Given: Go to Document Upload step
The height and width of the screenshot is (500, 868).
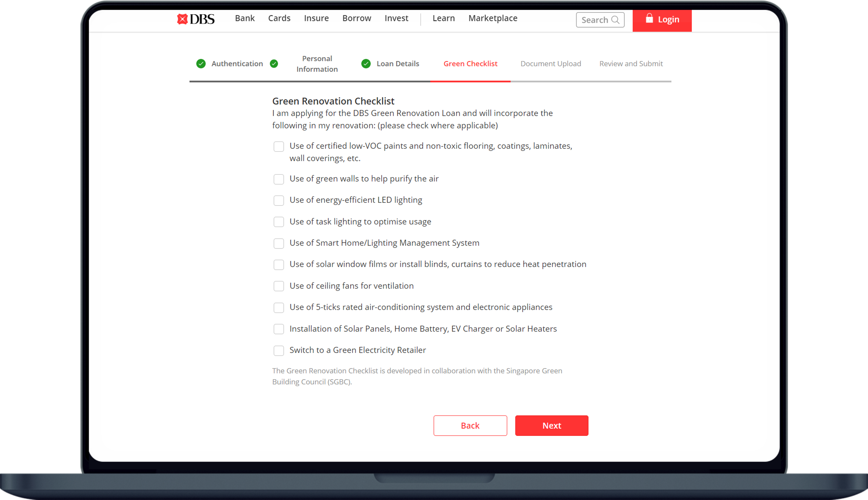Looking at the screenshot, I should pyautogui.click(x=550, y=64).
